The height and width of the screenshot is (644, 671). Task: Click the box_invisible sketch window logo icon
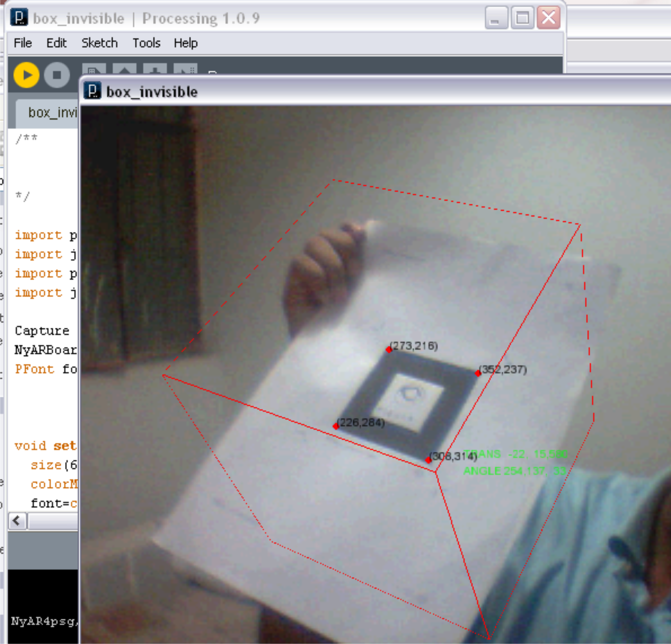coord(92,91)
